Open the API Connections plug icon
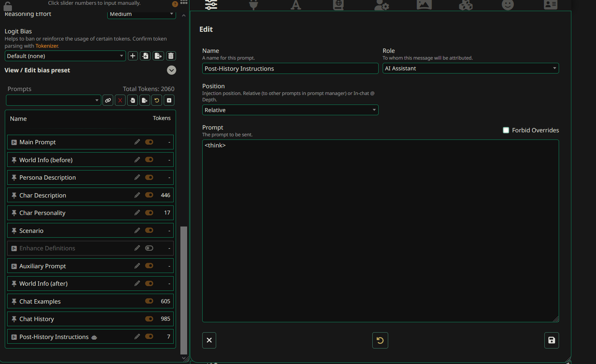This screenshot has width=596, height=364. 253,5
